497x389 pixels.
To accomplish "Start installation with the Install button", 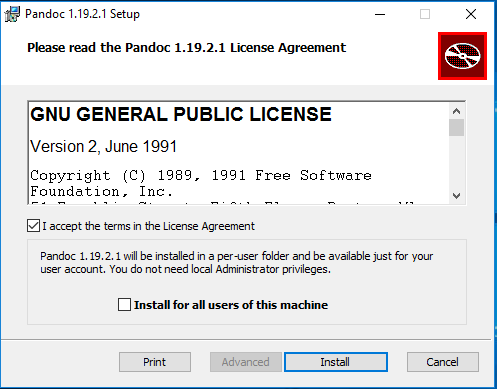I will (336, 362).
